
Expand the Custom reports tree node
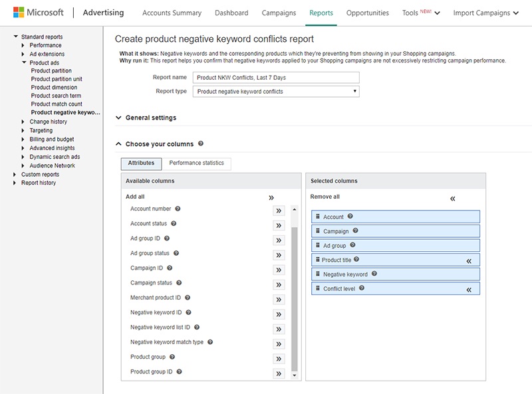tap(14, 174)
